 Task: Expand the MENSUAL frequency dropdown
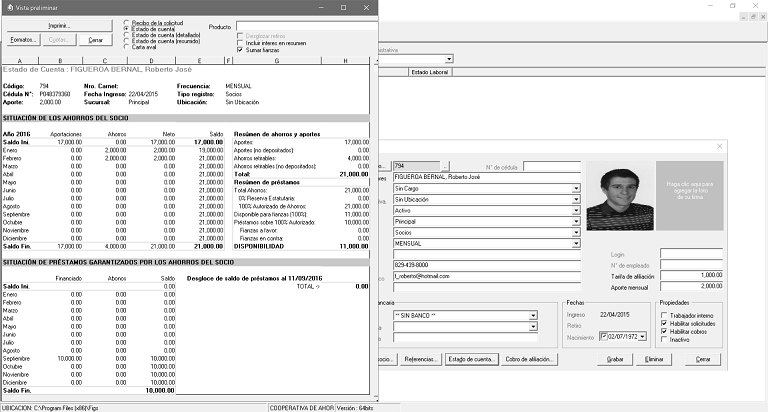click(576, 243)
